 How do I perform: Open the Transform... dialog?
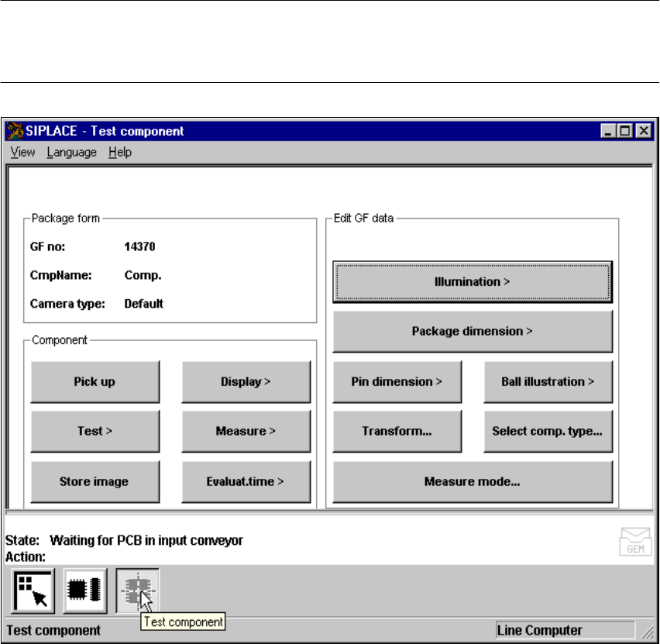click(x=397, y=431)
